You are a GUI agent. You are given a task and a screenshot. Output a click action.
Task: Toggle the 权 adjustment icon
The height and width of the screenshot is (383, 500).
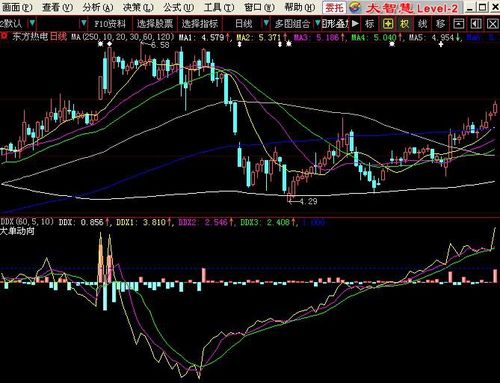click(405, 24)
